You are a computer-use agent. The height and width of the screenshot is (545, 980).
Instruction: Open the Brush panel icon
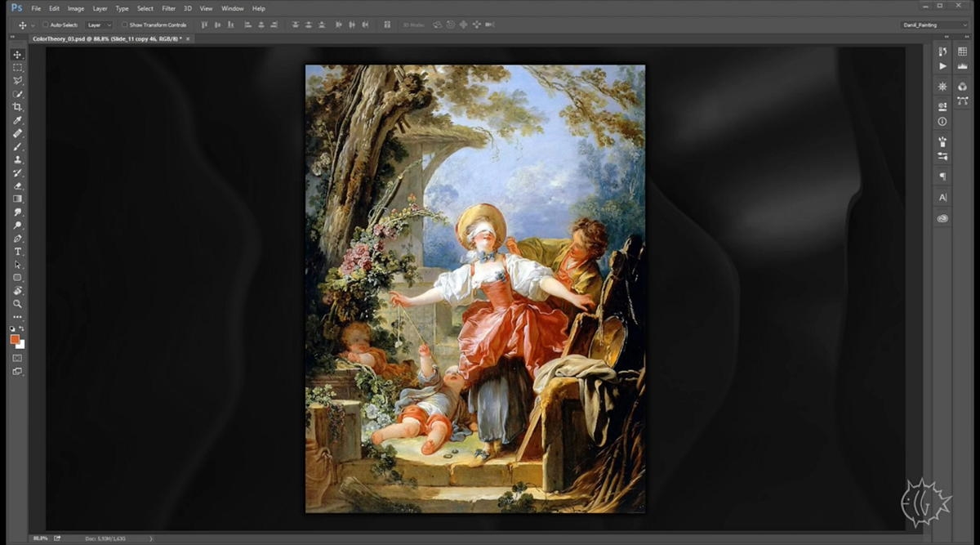pos(942,141)
